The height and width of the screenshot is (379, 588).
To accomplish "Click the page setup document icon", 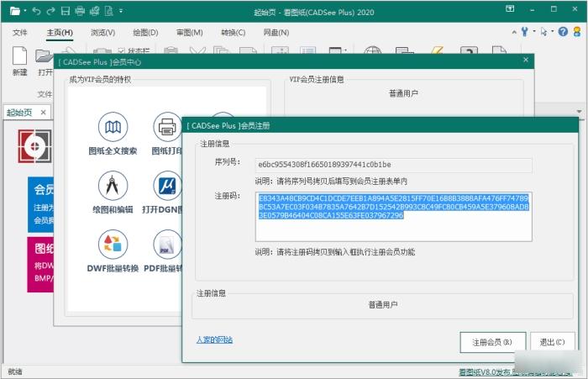I will (108, 11).
